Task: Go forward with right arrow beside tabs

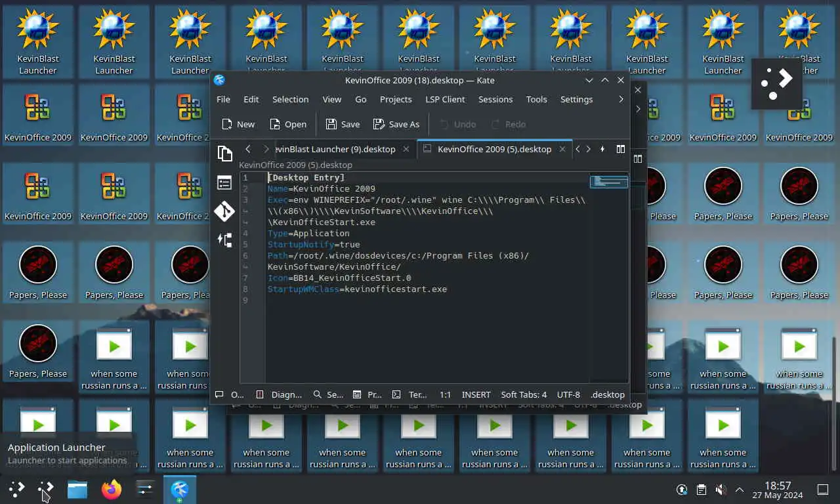Action: [x=266, y=149]
